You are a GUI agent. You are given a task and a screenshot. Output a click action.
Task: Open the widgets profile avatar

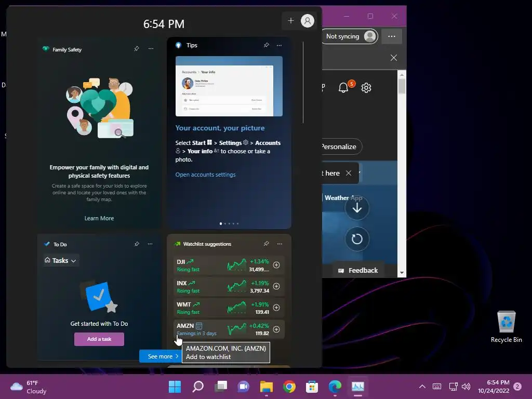coord(308,21)
